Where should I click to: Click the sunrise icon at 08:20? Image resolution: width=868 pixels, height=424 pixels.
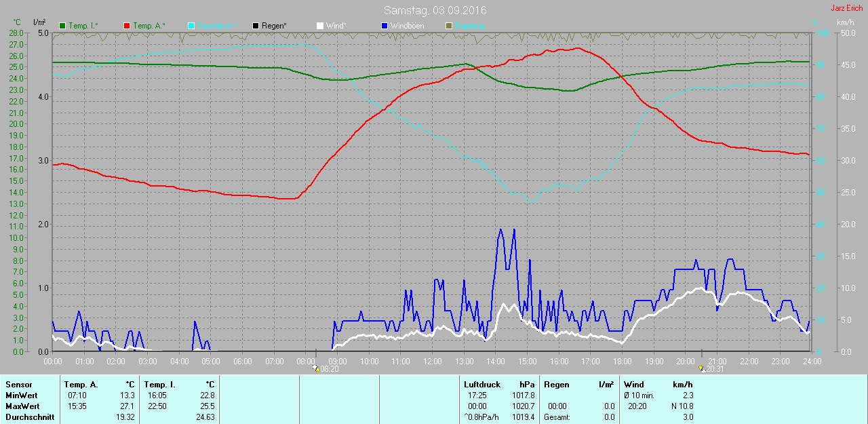[x=315, y=368]
